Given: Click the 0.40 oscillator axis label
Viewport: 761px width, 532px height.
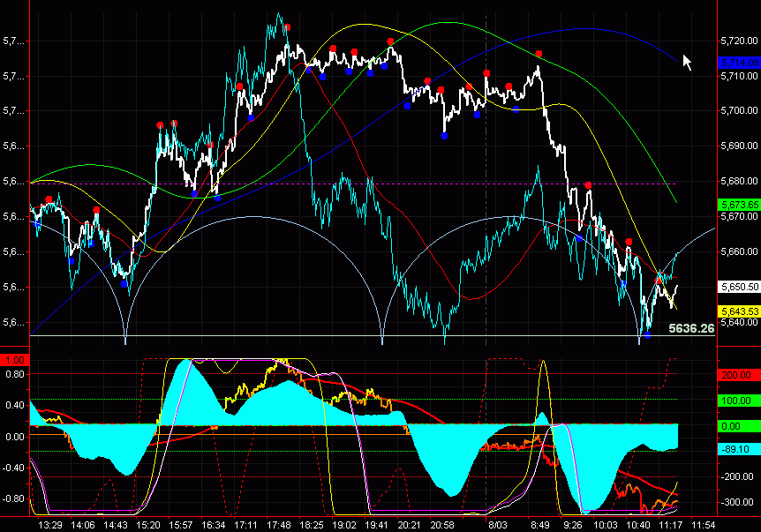Looking at the screenshot, I should tap(14, 405).
